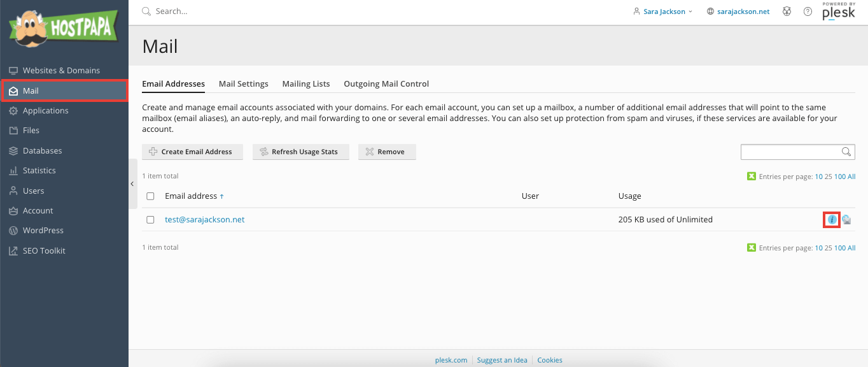Open the SEO Toolkit section
The width and height of the screenshot is (868, 367).
pyautogui.click(x=42, y=250)
